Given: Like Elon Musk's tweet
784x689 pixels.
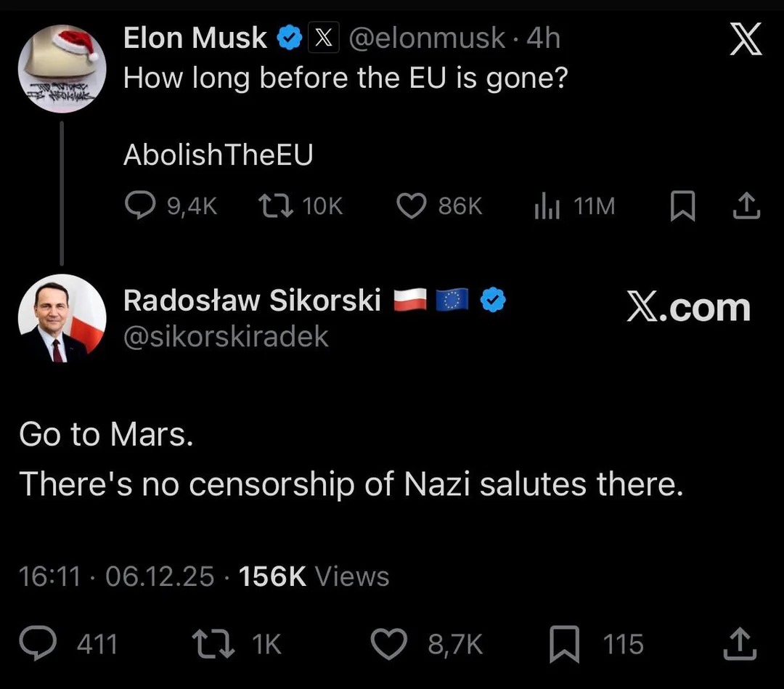Looking at the screenshot, I should coord(411,205).
